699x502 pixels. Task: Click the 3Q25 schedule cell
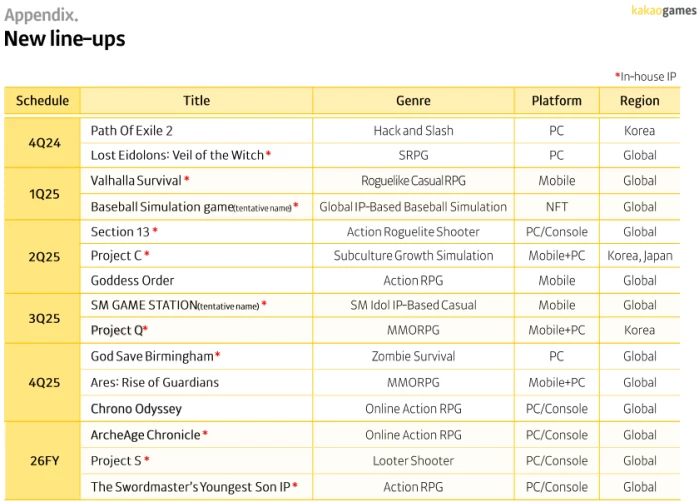coord(44,318)
